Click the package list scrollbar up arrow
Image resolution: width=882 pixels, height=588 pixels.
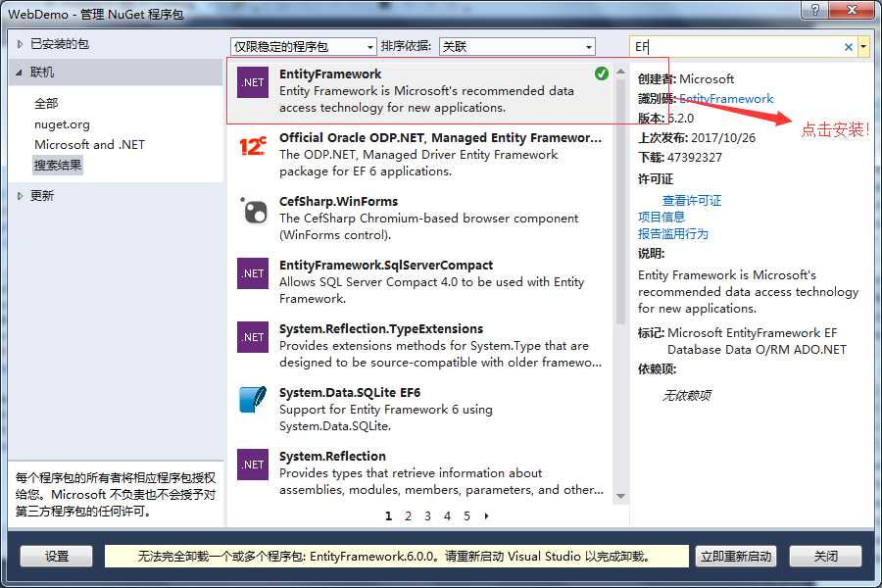click(x=620, y=72)
